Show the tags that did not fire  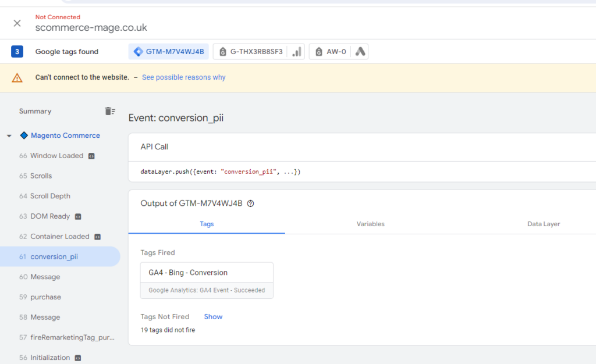point(213,317)
